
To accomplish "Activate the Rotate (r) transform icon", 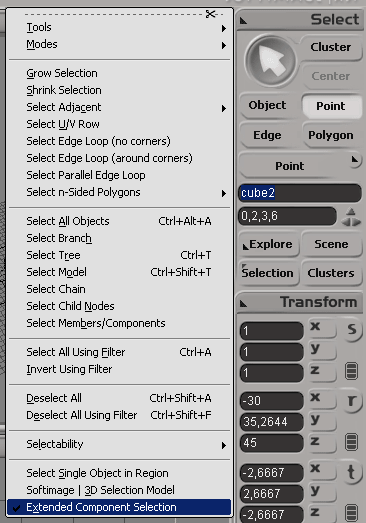I will [352, 400].
